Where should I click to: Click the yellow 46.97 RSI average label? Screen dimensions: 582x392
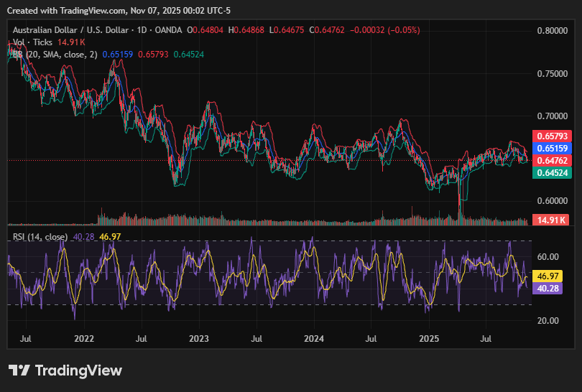548,276
